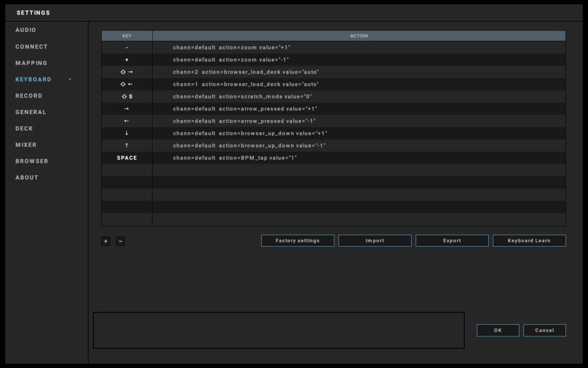Go to the BROWSER settings section
This screenshot has height=368, width=588.
coord(32,162)
